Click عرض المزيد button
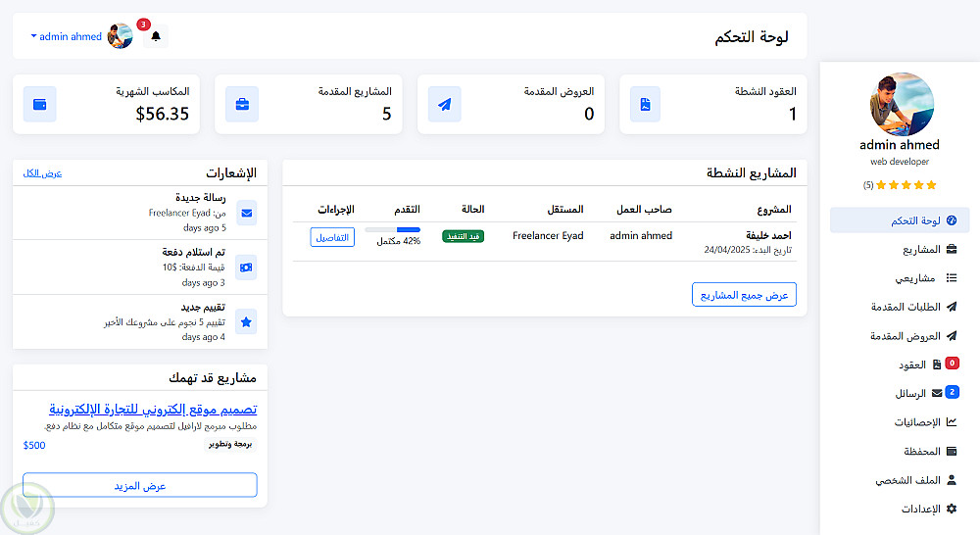This screenshot has width=980, height=535. click(x=140, y=486)
